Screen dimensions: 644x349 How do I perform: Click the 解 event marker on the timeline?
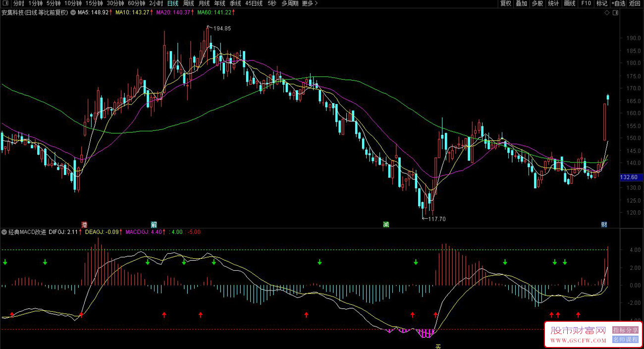click(x=154, y=225)
